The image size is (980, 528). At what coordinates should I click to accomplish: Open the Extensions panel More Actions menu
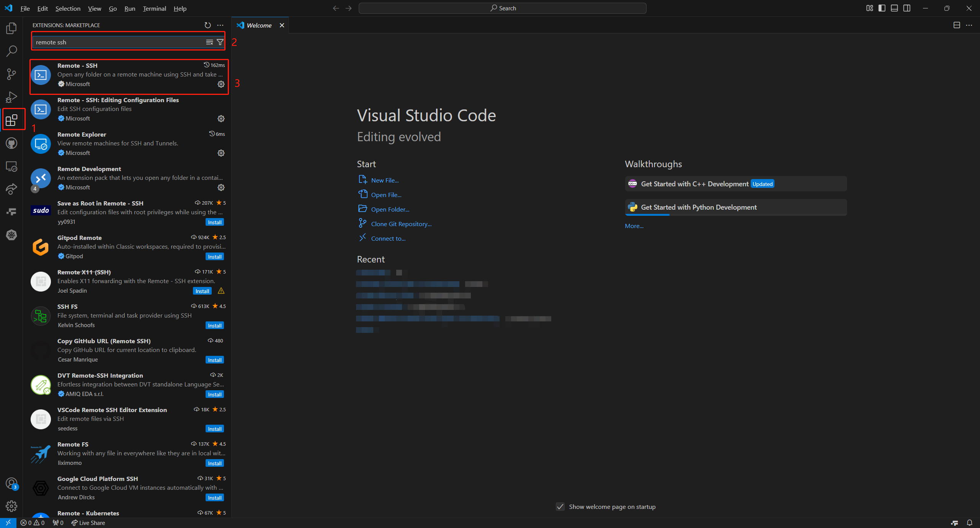220,25
